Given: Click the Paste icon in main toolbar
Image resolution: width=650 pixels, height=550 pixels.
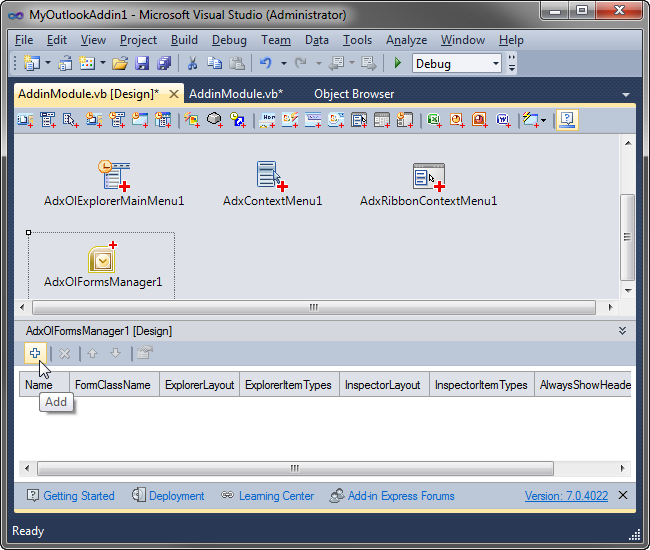Looking at the screenshot, I should tap(237, 64).
